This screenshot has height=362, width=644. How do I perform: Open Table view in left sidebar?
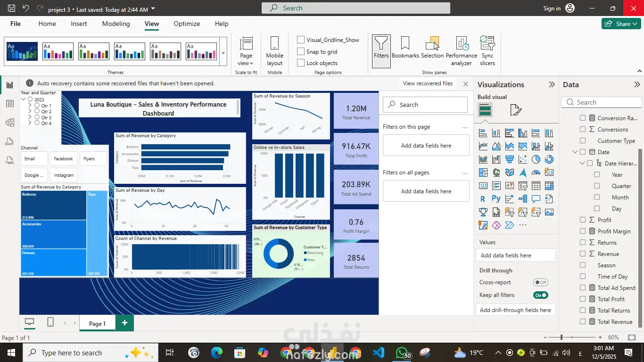click(9, 104)
